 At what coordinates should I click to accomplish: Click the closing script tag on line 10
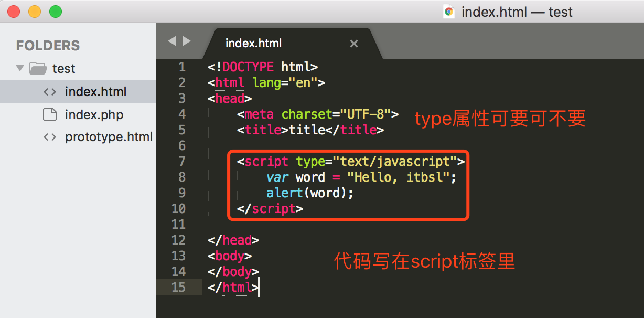click(270, 208)
